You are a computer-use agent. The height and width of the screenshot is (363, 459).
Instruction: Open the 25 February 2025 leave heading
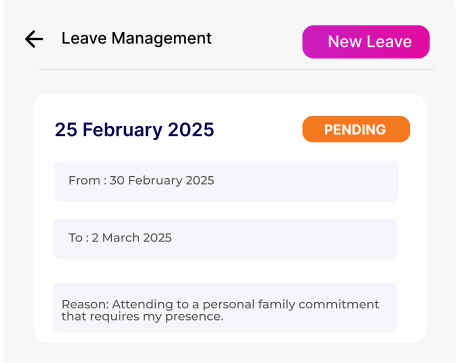134,129
